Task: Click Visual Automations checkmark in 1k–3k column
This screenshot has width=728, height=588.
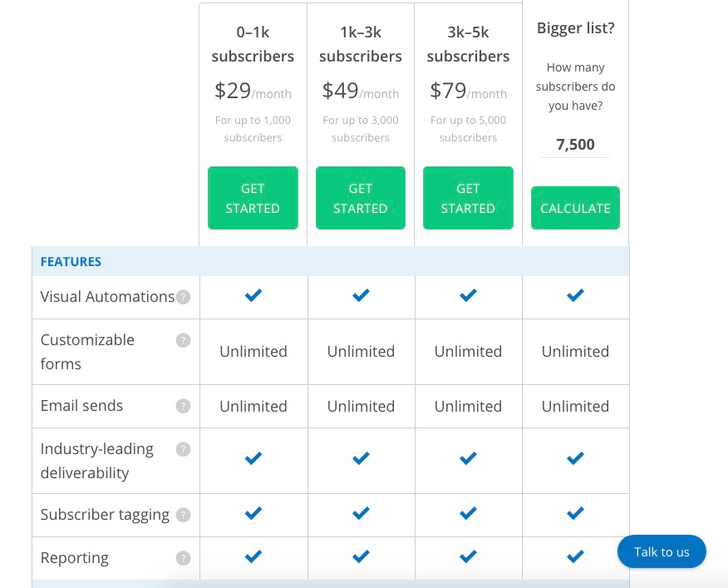Action: tap(361, 295)
